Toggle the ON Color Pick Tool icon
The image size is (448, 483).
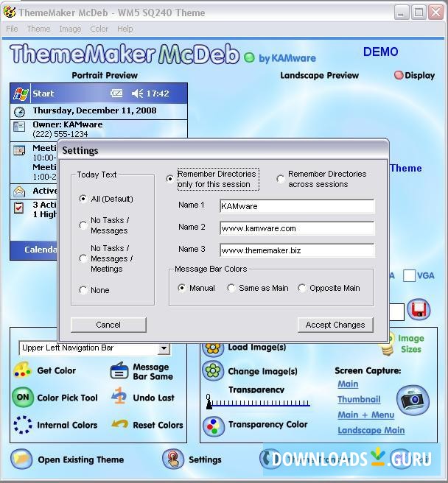tap(23, 398)
